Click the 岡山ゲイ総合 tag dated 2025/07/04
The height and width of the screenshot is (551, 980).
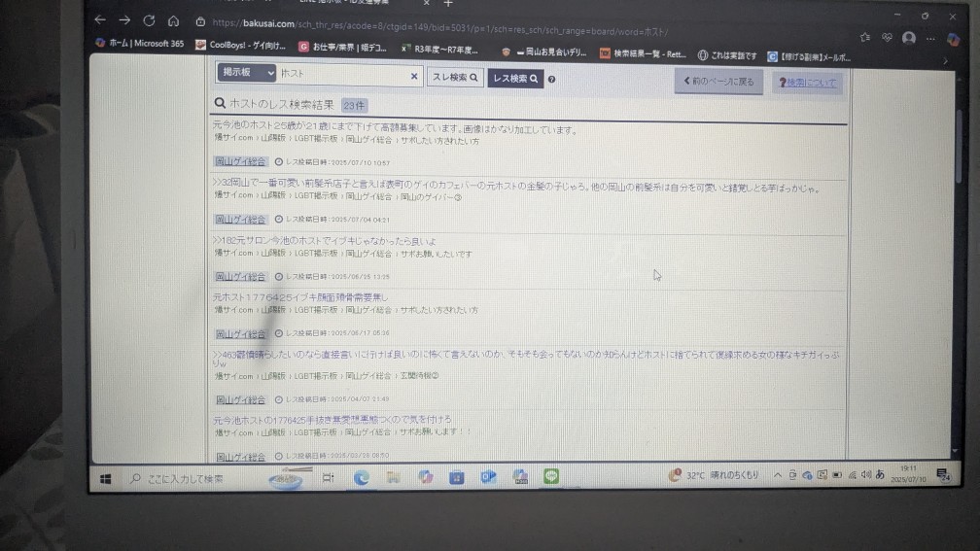tap(241, 220)
